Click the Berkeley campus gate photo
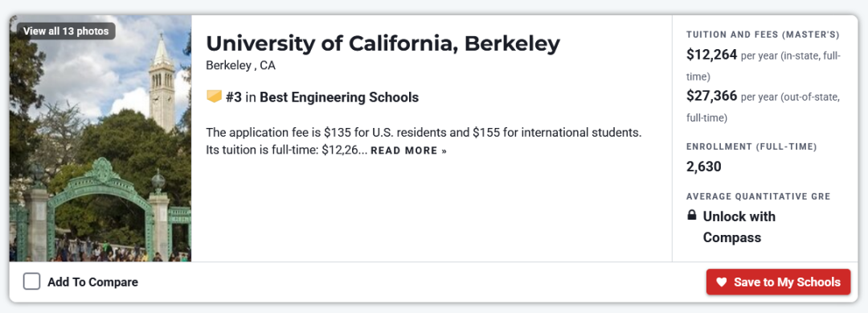The width and height of the screenshot is (868, 313). (100, 138)
